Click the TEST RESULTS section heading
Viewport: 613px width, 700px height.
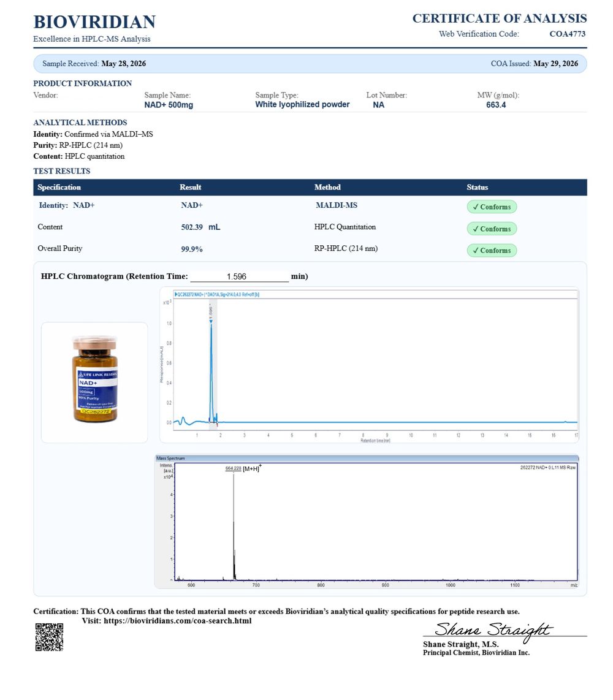(62, 171)
